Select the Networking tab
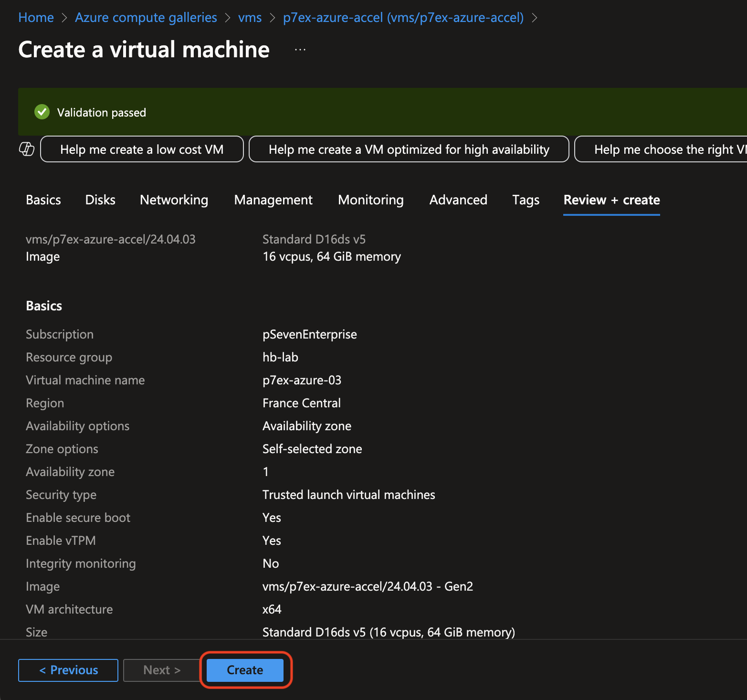The height and width of the screenshot is (700, 747). [174, 200]
